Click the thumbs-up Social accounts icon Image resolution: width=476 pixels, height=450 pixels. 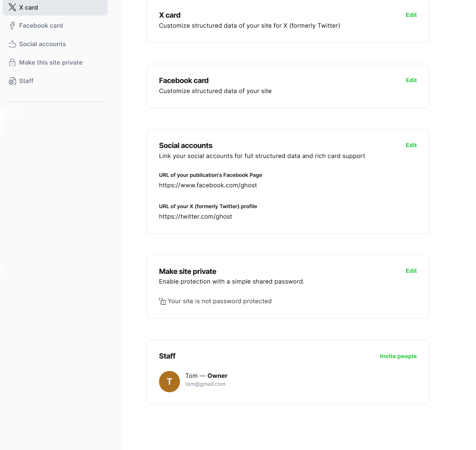pos(12,44)
